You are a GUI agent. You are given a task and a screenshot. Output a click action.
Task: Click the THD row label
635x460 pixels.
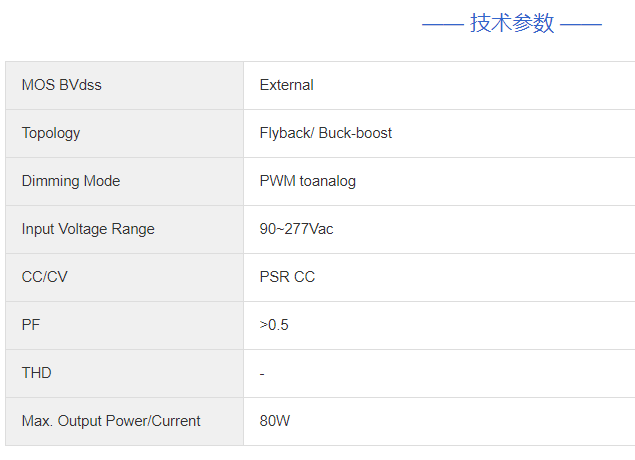(37, 373)
